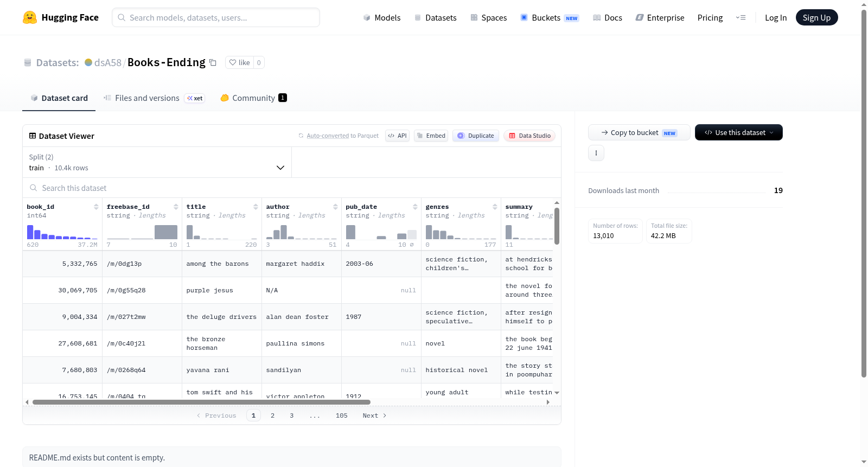Click the genres lengths histogram
This screenshot has height=467, width=868.
pyautogui.click(x=461, y=232)
